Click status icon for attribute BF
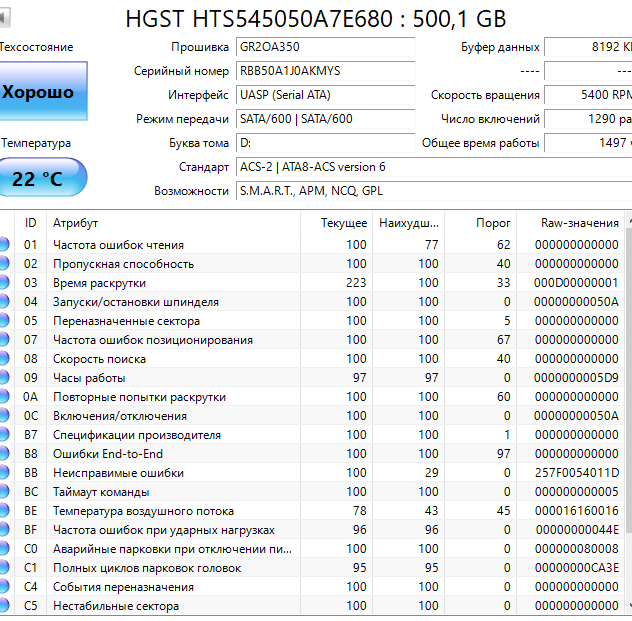632x621 pixels. 4,530
